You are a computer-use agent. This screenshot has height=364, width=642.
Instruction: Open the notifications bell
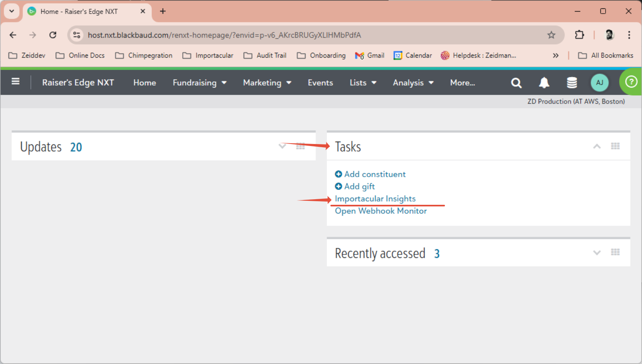point(544,83)
